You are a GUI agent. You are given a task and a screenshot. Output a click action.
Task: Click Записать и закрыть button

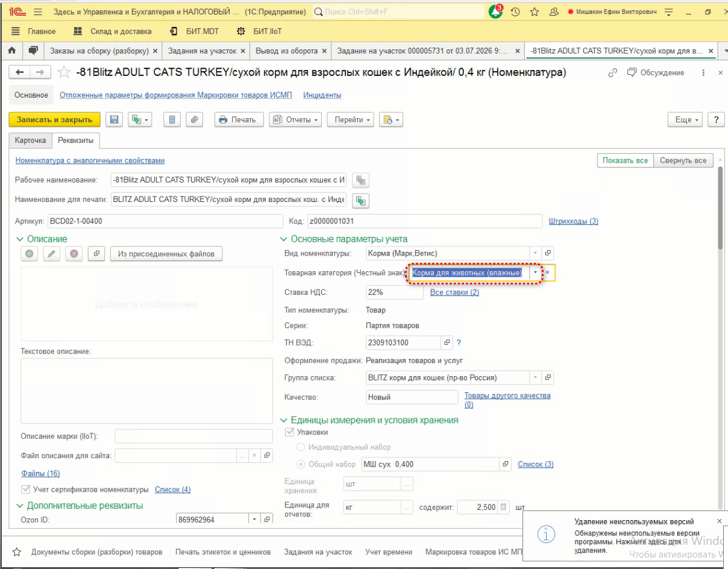tap(54, 119)
